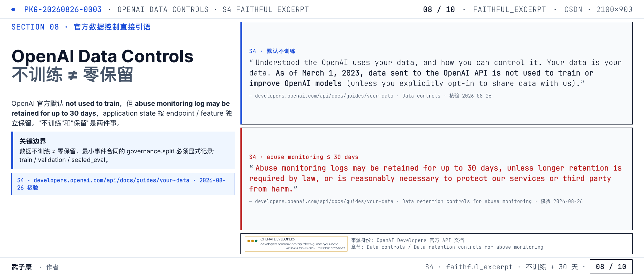The width and height of the screenshot is (644, 276).
Task: Click the boxed 08 / 10 page badge
Action: (x=611, y=266)
